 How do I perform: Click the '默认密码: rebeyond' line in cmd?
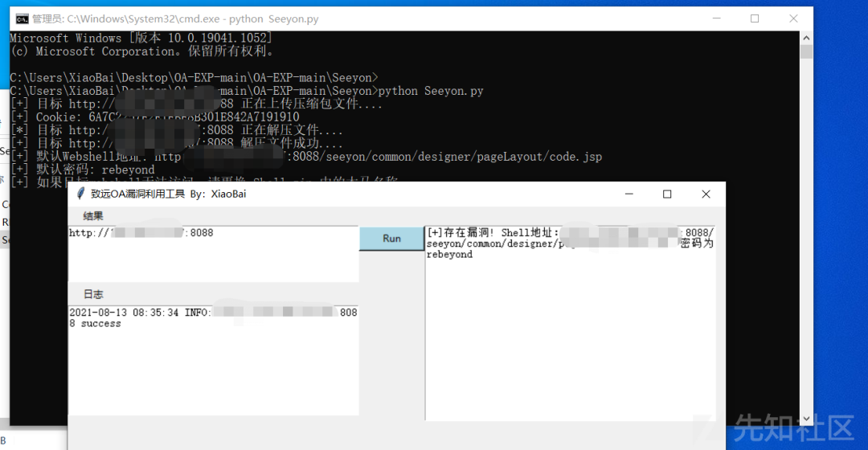coord(83,170)
